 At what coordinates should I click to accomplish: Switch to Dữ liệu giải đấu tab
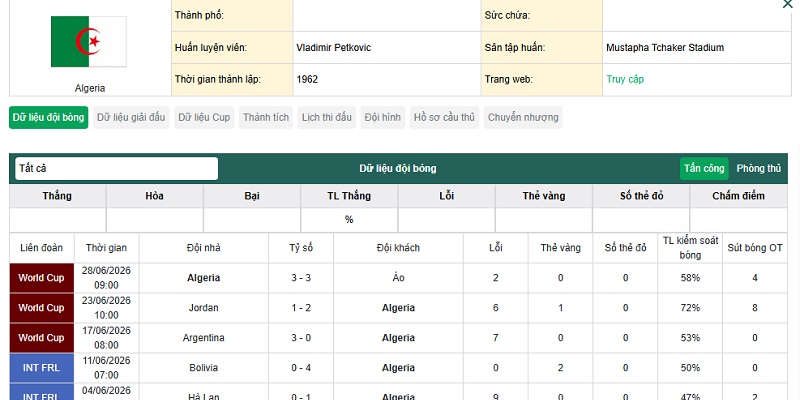click(131, 117)
